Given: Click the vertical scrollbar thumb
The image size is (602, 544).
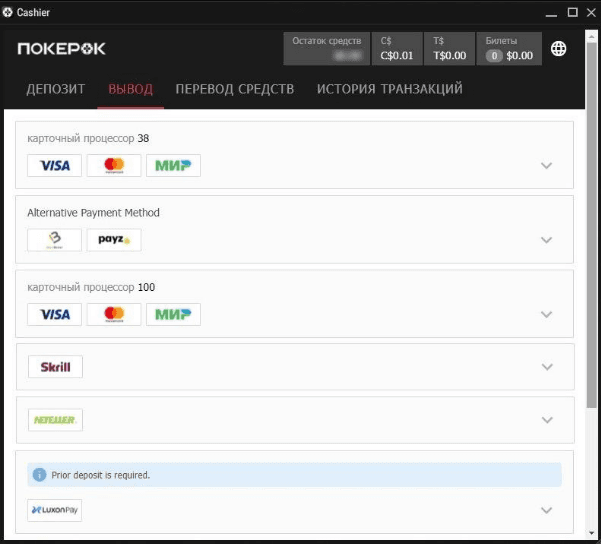Looking at the screenshot, I should coord(592,226).
